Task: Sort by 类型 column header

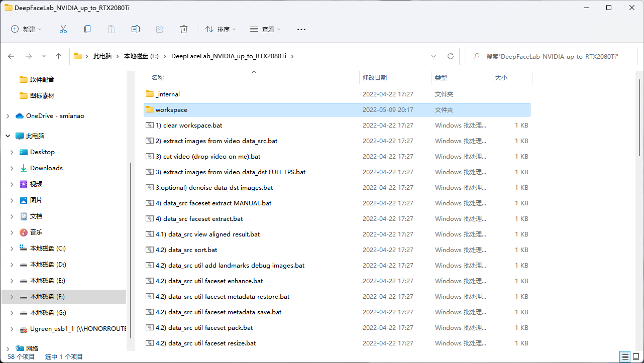Action: point(441,78)
